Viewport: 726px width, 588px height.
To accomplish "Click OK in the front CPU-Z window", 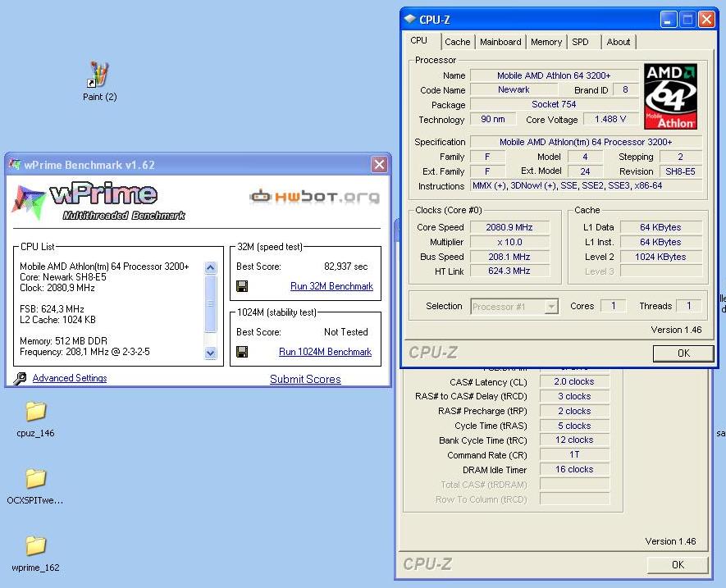I will tap(683, 353).
